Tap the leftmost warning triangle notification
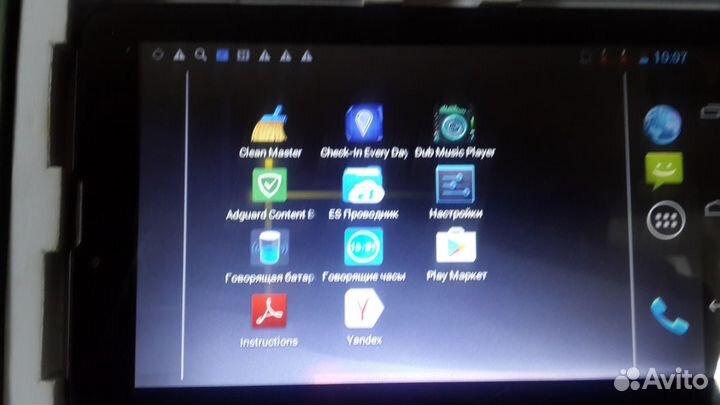The width and height of the screenshot is (720, 405). (x=179, y=54)
